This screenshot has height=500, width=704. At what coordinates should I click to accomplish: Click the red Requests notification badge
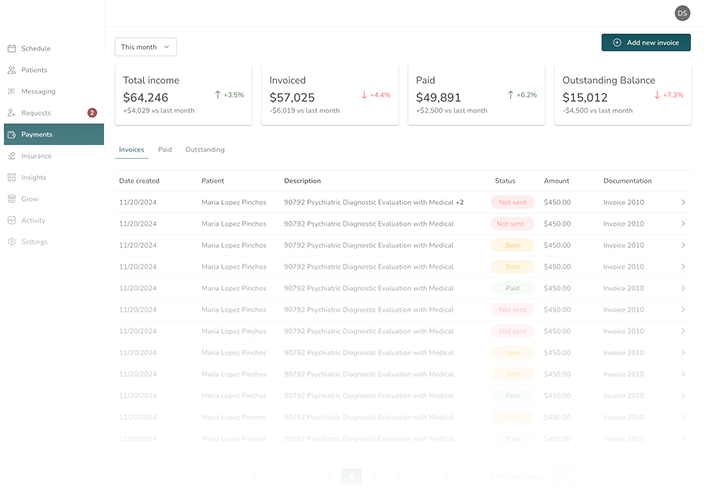(x=92, y=113)
